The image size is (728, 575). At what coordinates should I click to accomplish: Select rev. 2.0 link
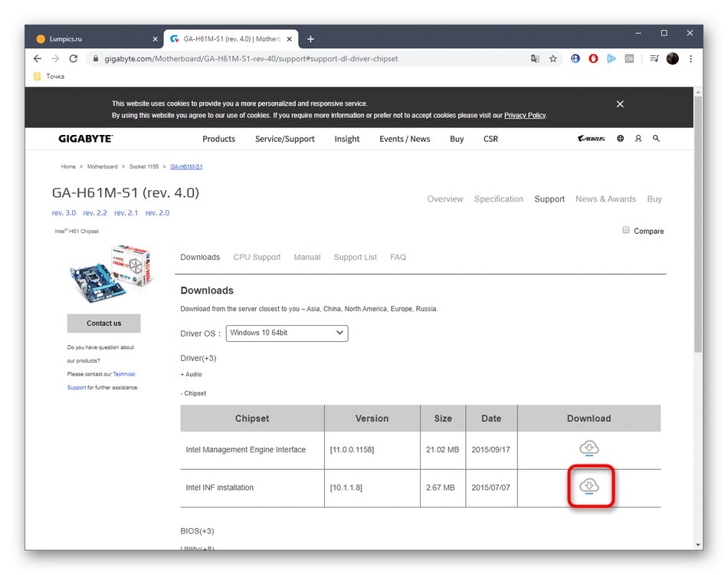click(x=157, y=212)
